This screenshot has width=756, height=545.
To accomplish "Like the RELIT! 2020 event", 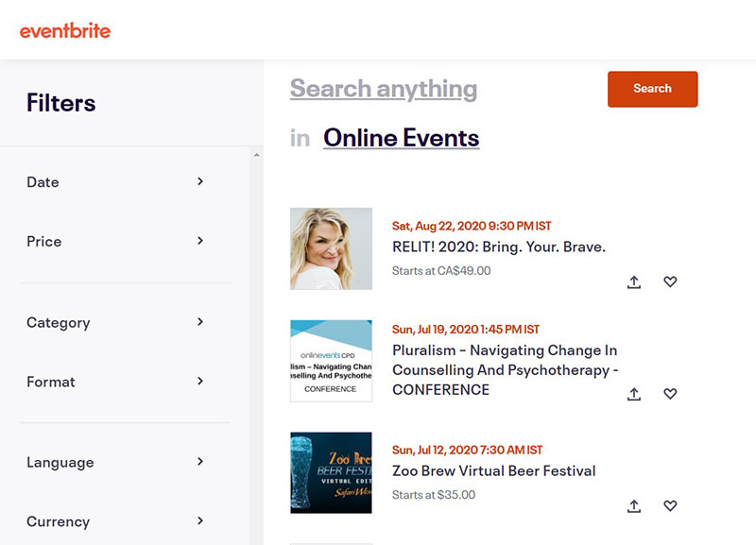I will tap(670, 281).
